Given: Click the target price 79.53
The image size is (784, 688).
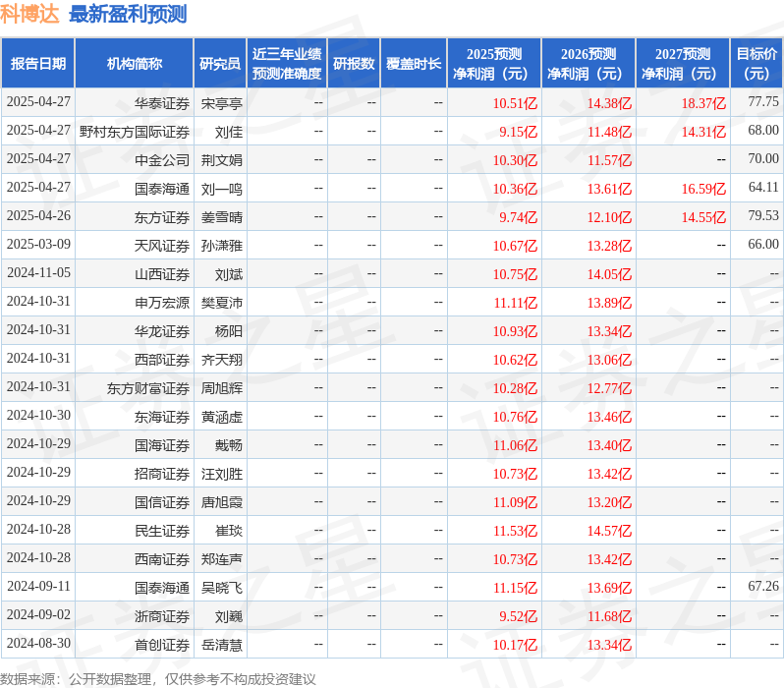Looking at the screenshot, I should click(x=763, y=215).
